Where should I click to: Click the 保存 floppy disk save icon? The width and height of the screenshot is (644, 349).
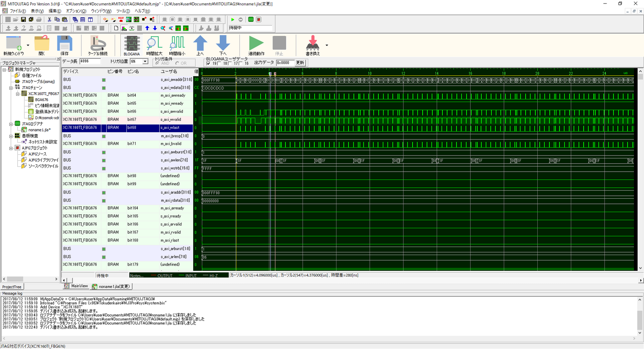(x=64, y=44)
